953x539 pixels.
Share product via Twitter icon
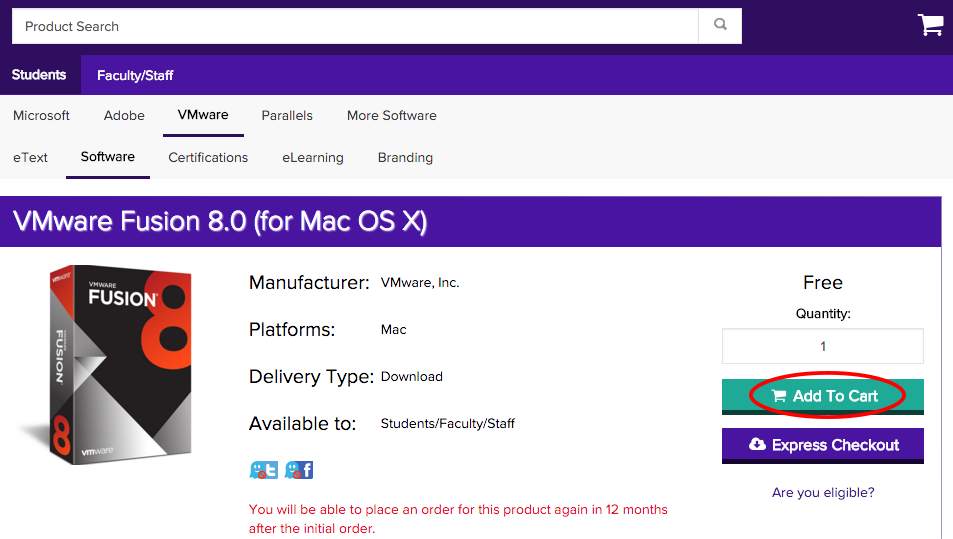tap(264, 469)
